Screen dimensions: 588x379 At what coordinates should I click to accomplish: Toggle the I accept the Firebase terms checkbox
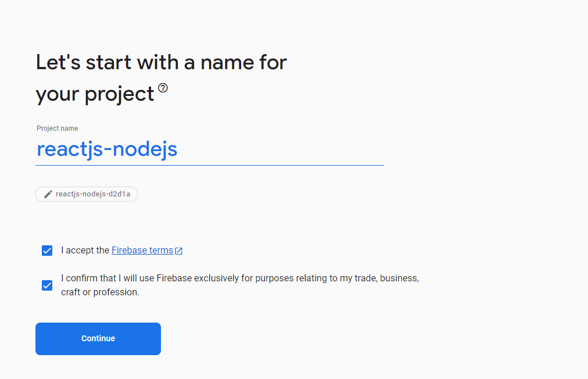click(x=46, y=250)
